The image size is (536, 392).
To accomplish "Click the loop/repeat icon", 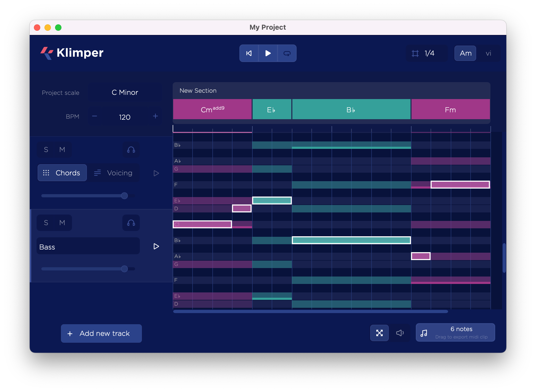I will click(x=287, y=53).
